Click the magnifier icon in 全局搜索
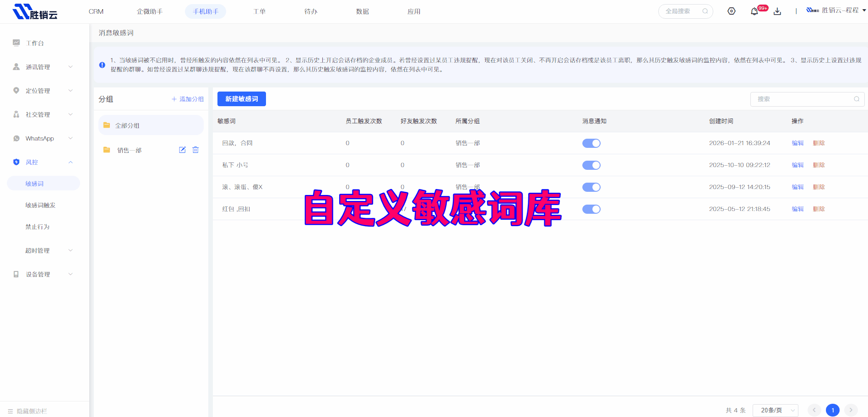 (705, 11)
